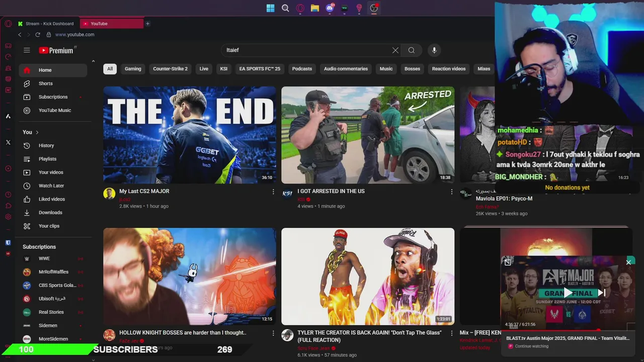Open Tyler the Creator reaction thumbnail
This screenshot has height=362, width=644.
368,277
